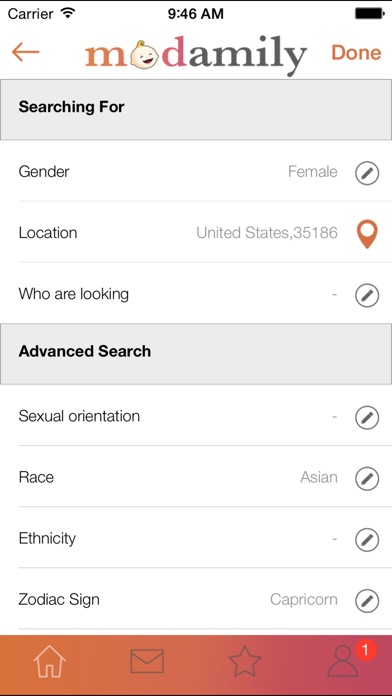Edit Sexual orientation pencil icon

point(367,418)
